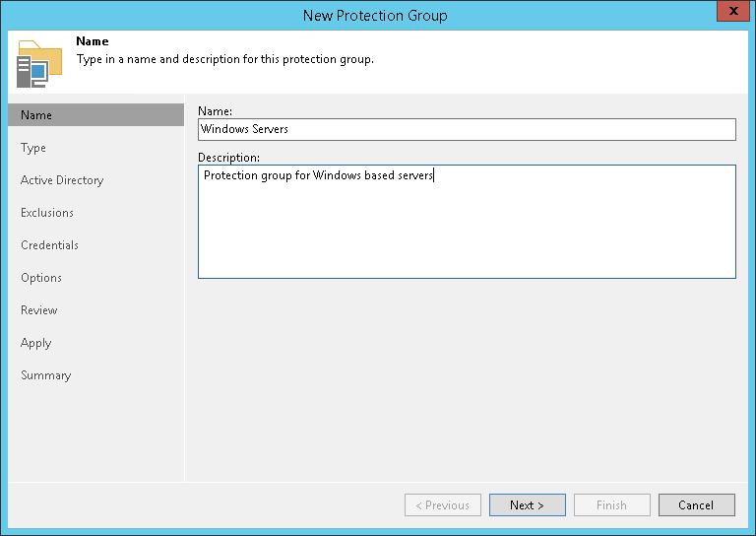Open the Review step
The height and width of the screenshot is (536, 756).
(39, 310)
